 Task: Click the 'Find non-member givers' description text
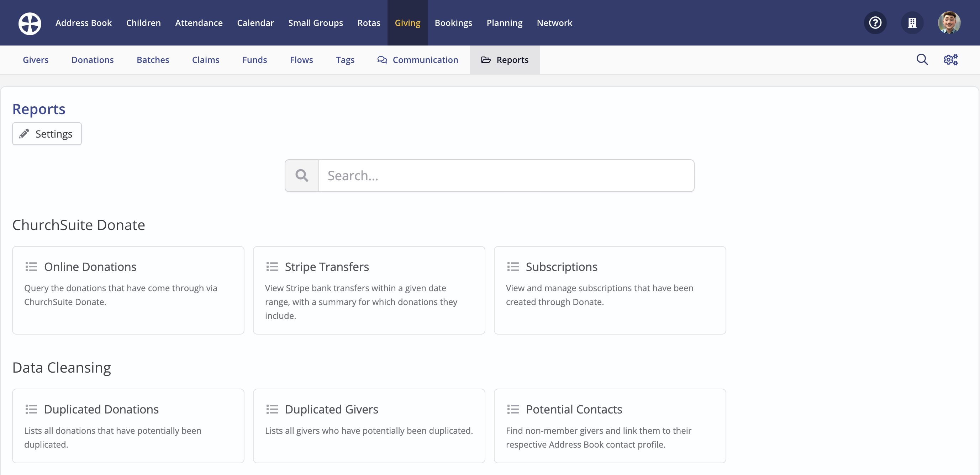click(x=599, y=438)
